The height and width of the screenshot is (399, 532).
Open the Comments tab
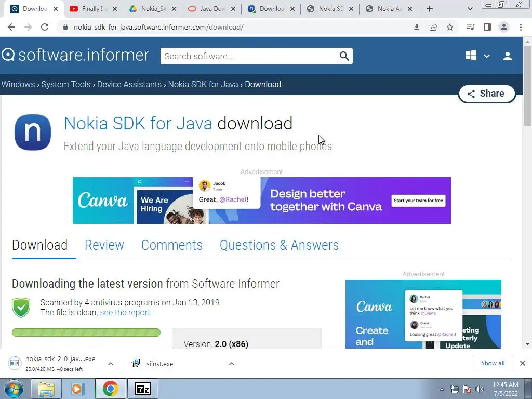click(171, 245)
